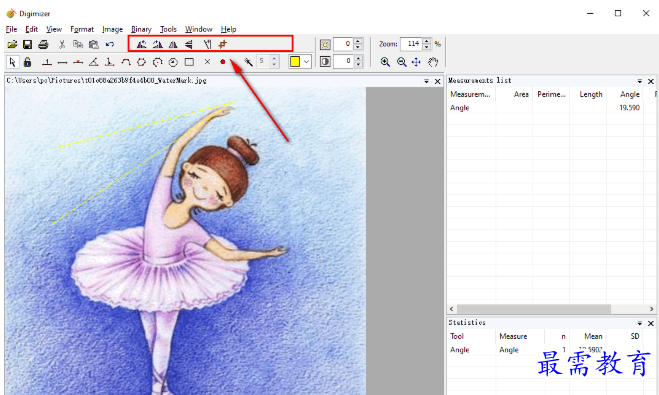Open the Image menu

[x=112, y=29]
